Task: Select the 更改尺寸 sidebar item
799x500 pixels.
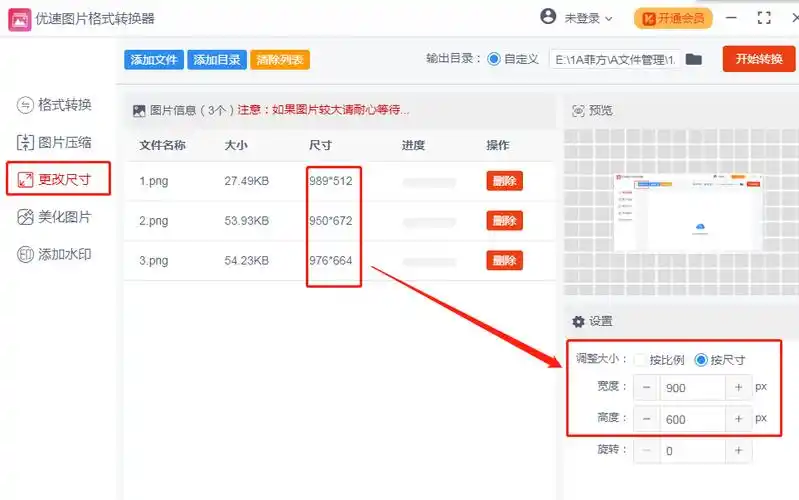Action: tap(58, 179)
